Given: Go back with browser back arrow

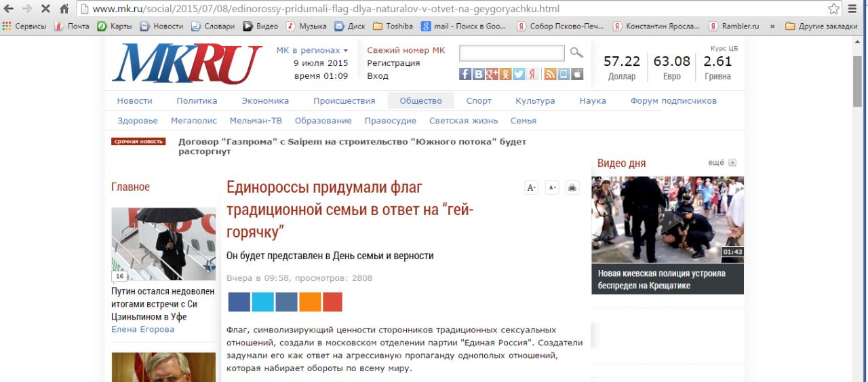Looking at the screenshot, I should (9, 9).
